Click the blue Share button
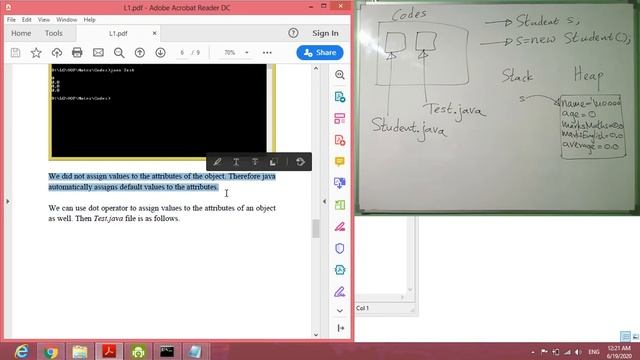This screenshot has height=360, width=640. 320,53
